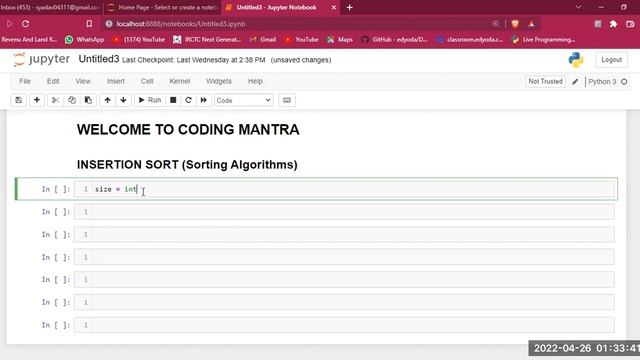
Task: Bookmark this page icon
Action: 89,24
